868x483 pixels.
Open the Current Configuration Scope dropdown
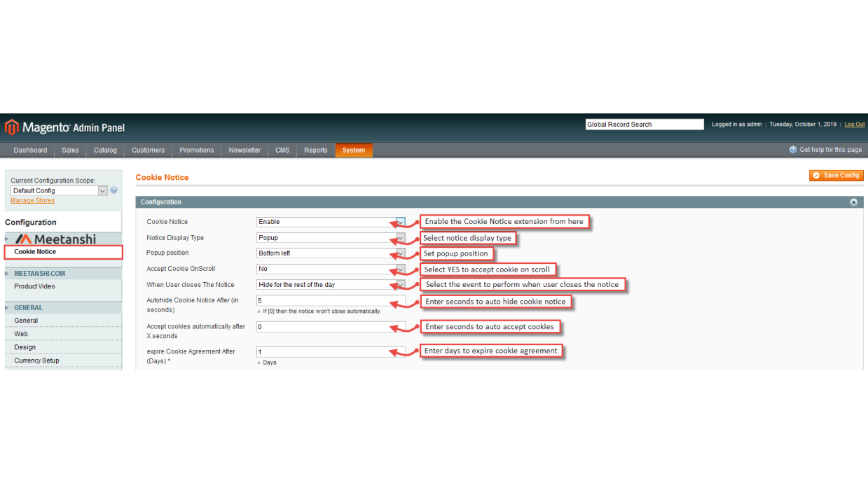tap(59, 190)
